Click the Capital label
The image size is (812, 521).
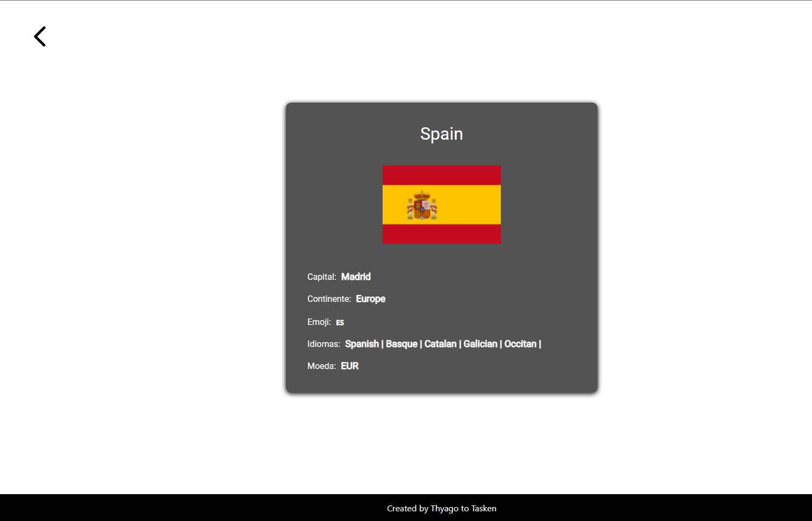321,277
